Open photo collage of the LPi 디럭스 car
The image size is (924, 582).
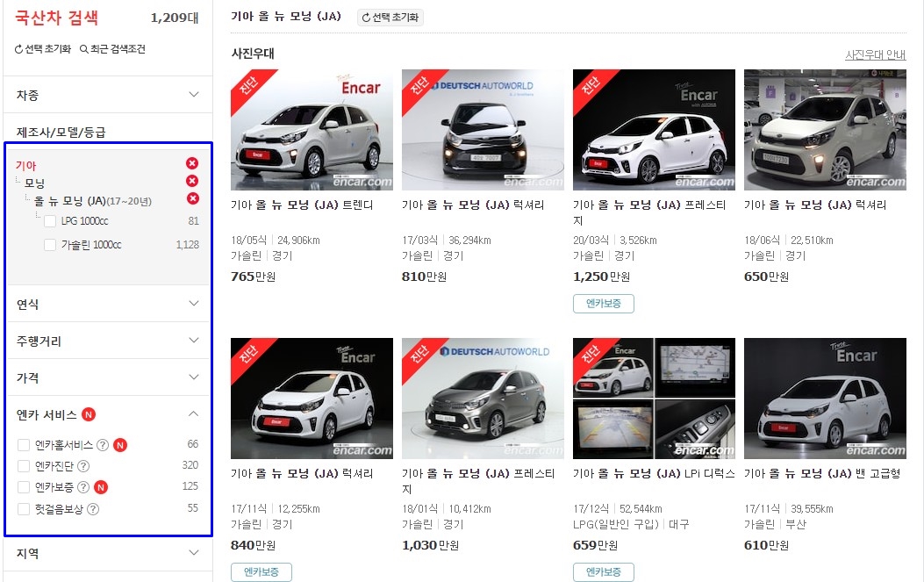pos(654,398)
